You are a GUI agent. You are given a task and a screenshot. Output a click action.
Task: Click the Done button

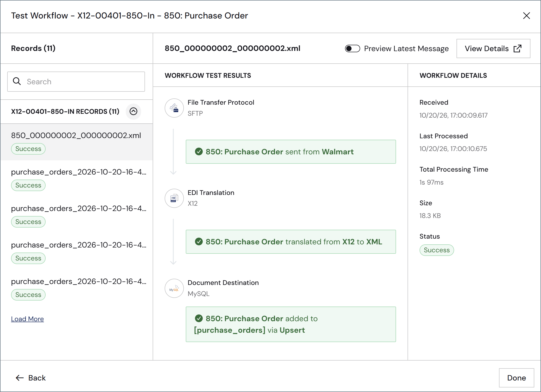(x=516, y=378)
